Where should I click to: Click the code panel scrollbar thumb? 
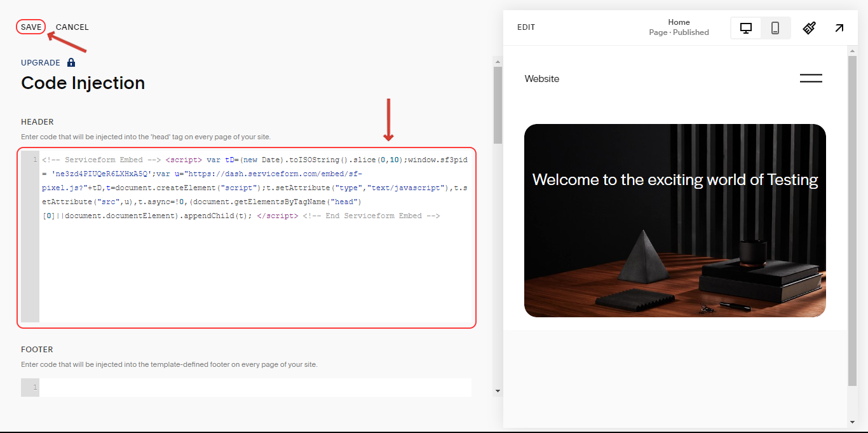click(498, 105)
